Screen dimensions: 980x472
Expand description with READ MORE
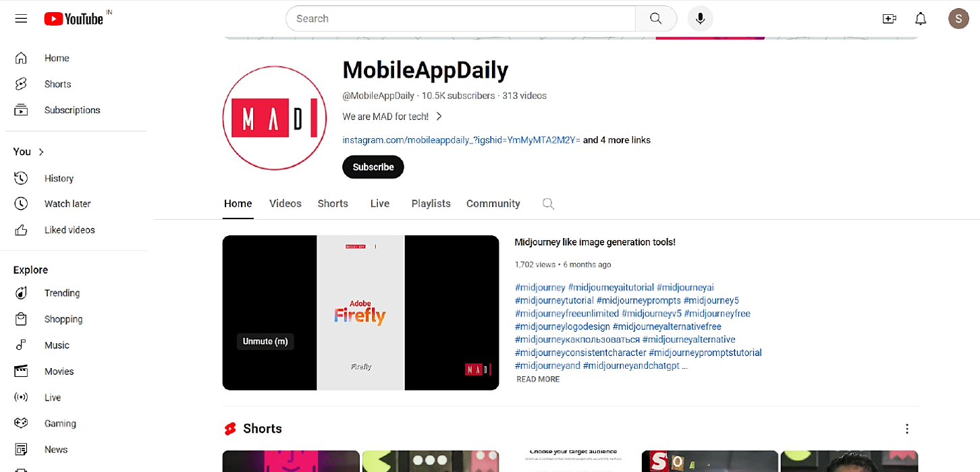[x=538, y=380]
